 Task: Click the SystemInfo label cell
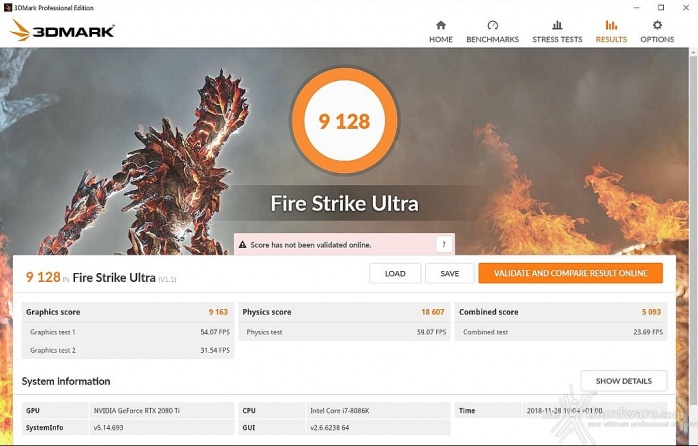[x=55, y=427]
